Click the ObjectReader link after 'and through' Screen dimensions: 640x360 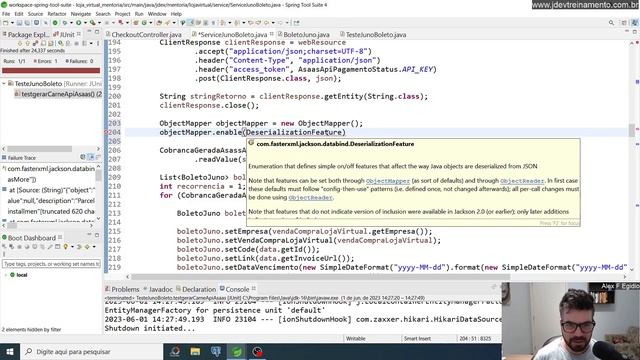pyautogui.click(x=522, y=181)
